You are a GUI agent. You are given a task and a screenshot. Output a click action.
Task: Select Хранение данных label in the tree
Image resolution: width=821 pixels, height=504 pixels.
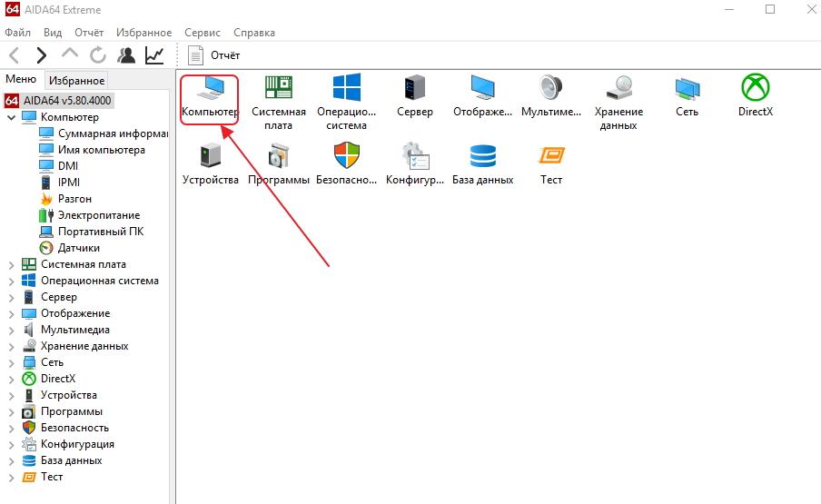[x=84, y=346]
